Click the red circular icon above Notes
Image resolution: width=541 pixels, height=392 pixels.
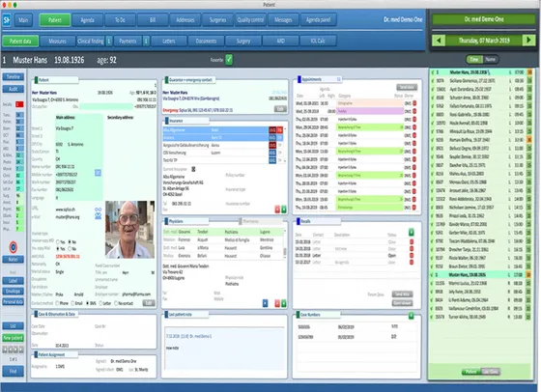[x=14, y=247]
